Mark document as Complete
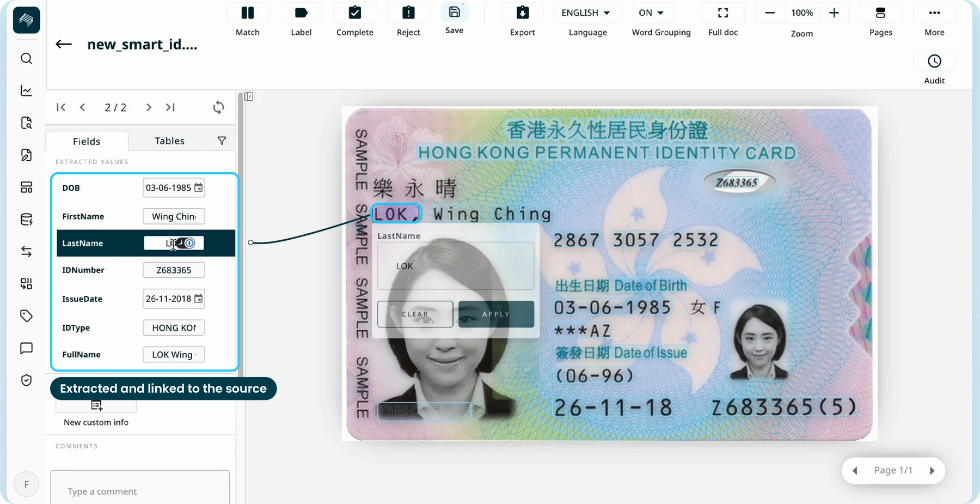Image resolution: width=980 pixels, height=504 pixels. (x=354, y=13)
